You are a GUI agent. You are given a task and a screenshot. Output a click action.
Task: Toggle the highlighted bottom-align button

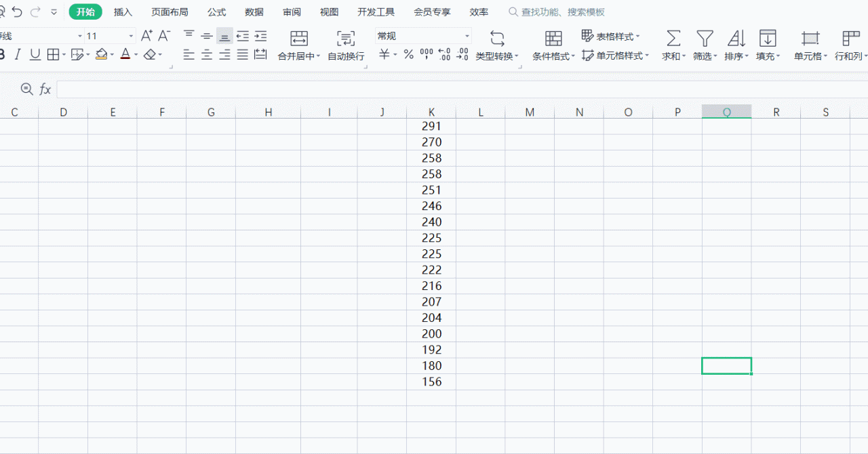tap(224, 36)
